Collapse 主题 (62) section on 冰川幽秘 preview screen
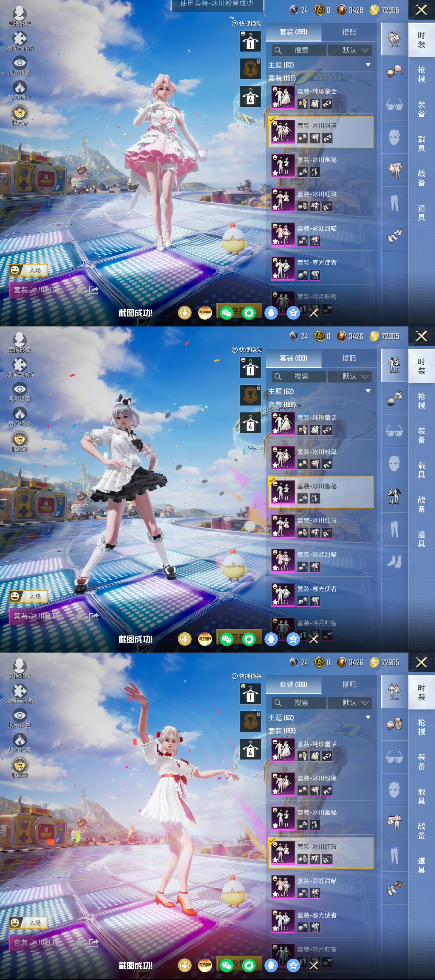This screenshot has height=980, width=435. pyautogui.click(x=368, y=391)
